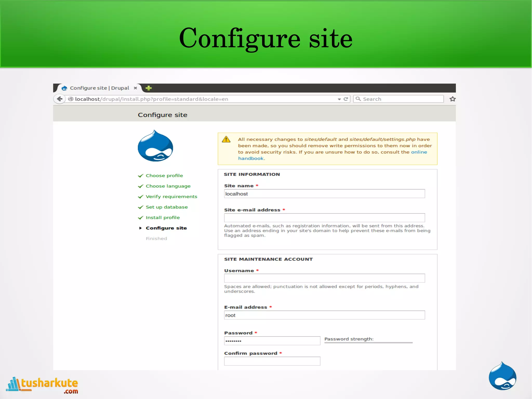Click the Site name field
This screenshot has width=532, height=399.
(x=324, y=194)
